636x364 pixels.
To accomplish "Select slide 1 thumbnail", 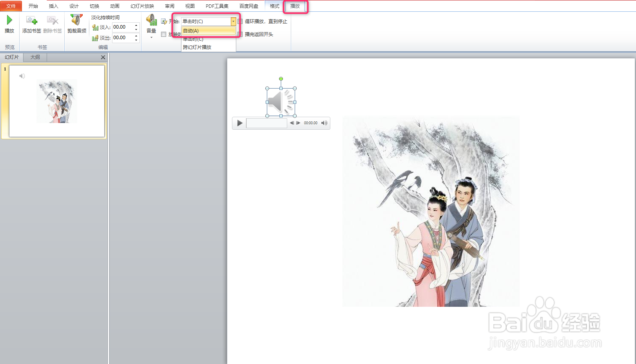I will click(x=57, y=101).
